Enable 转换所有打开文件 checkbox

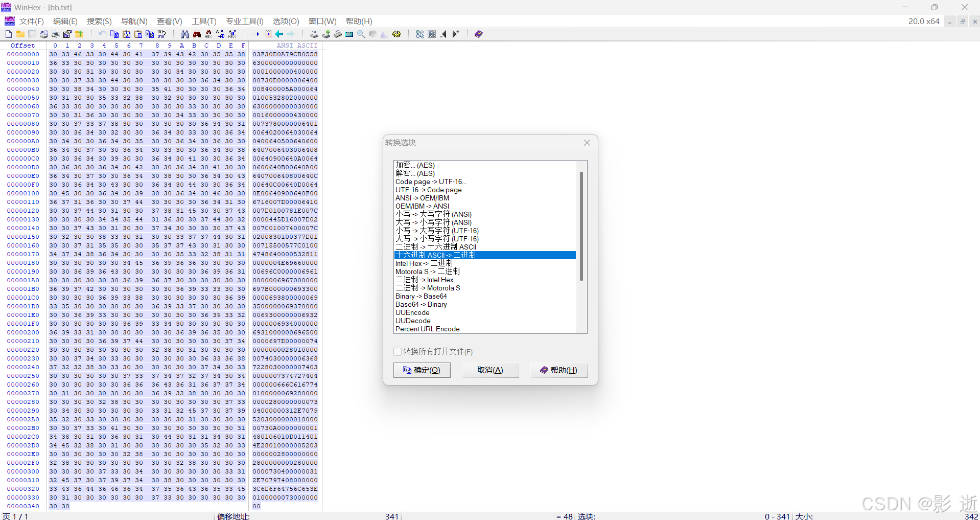click(x=397, y=352)
